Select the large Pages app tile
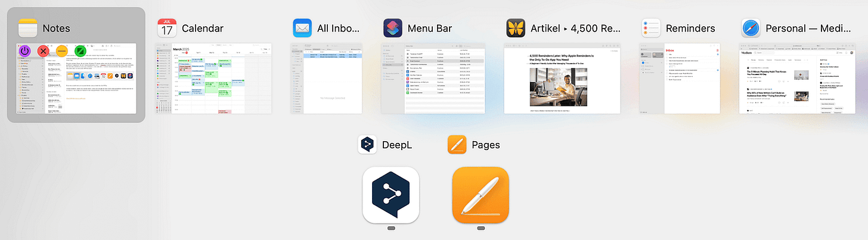 (481, 195)
